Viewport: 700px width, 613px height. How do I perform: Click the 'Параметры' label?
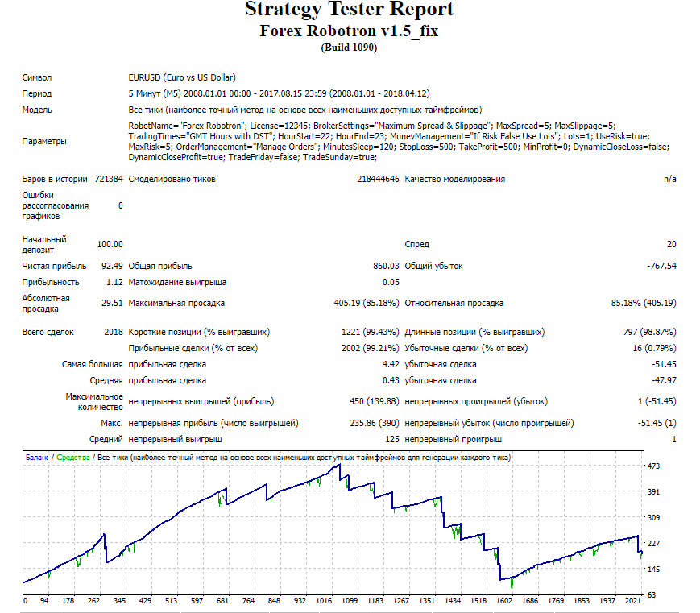[x=44, y=142]
